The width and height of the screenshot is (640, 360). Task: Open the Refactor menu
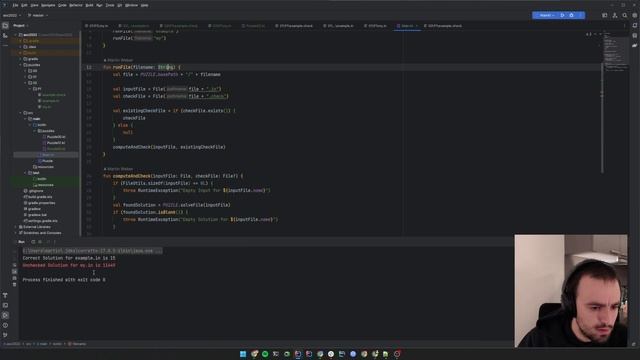coord(76,5)
